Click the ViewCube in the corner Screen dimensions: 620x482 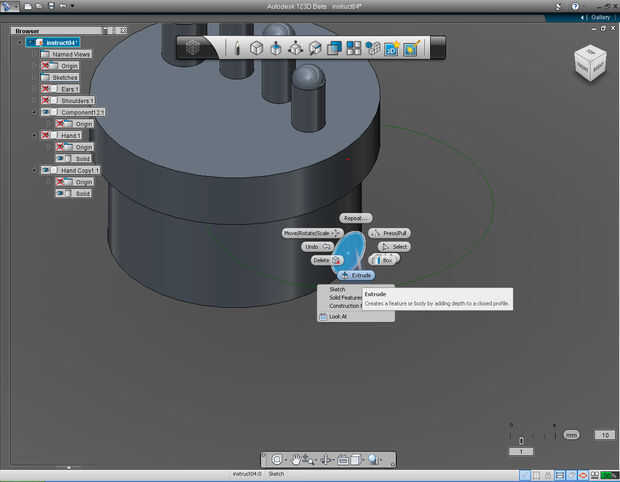588,63
